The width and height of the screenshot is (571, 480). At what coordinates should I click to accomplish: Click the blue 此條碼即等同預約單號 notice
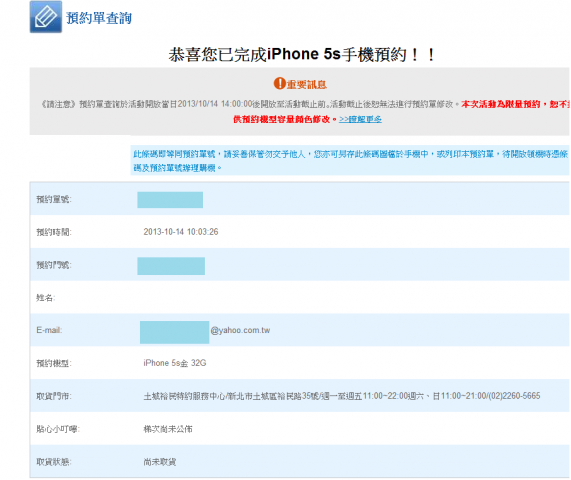click(x=351, y=161)
